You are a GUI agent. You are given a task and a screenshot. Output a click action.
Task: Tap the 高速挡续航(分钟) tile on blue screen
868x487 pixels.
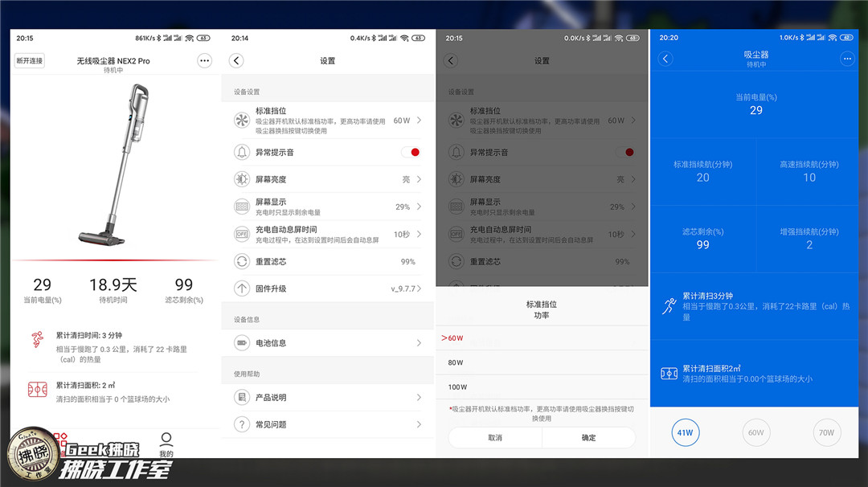[809, 171]
